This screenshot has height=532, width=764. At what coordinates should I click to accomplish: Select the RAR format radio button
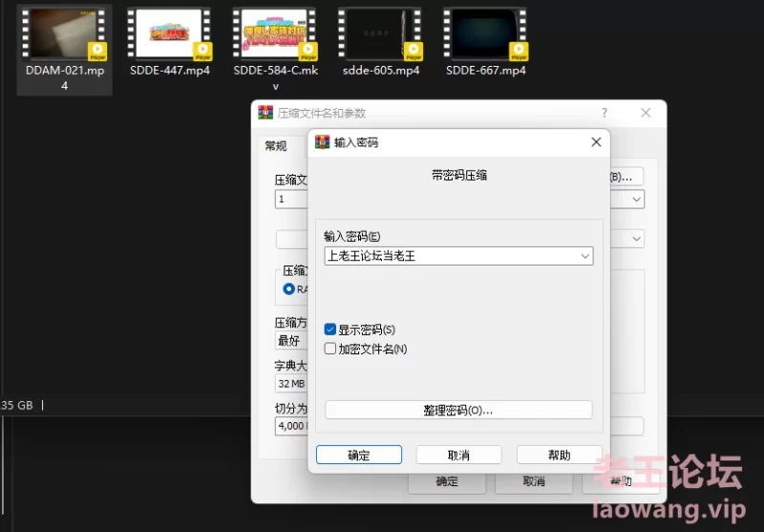click(288, 288)
